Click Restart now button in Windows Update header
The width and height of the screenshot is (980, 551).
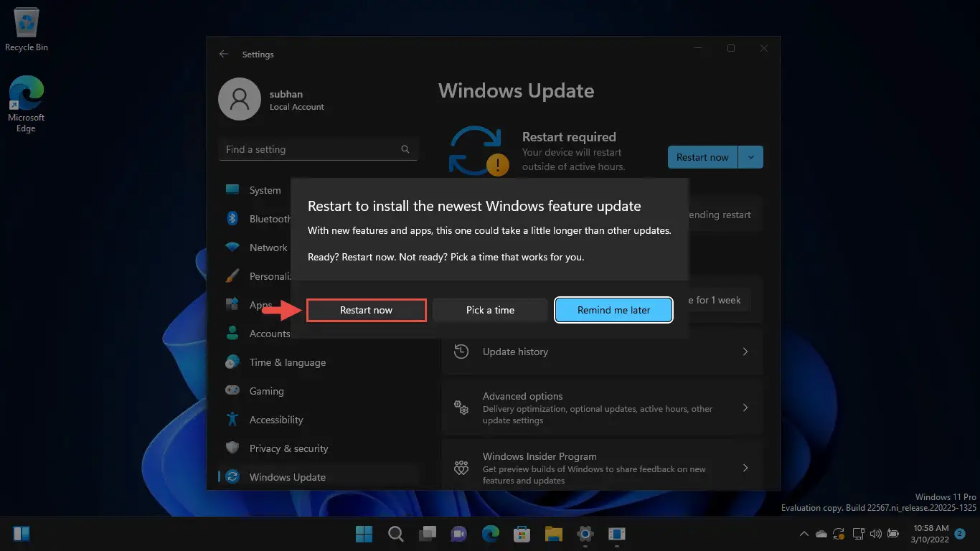(702, 157)
